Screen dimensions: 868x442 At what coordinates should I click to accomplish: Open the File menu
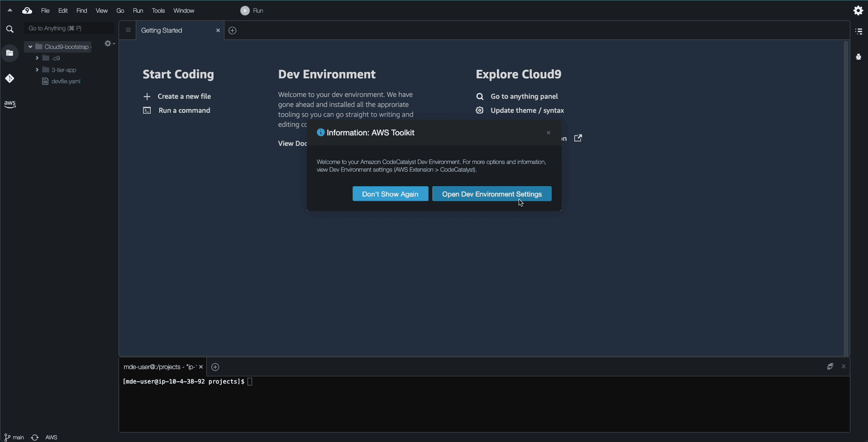coord(45,10)
